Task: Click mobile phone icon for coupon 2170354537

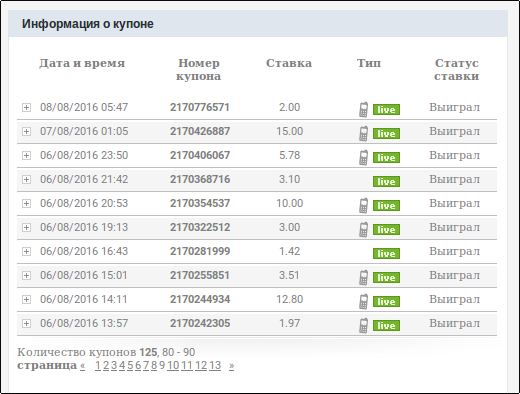Action: tap(364, 205)
